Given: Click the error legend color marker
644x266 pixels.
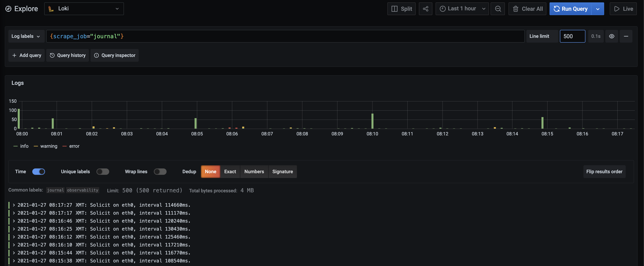Looking at the screenshot, I should (65, 146).
